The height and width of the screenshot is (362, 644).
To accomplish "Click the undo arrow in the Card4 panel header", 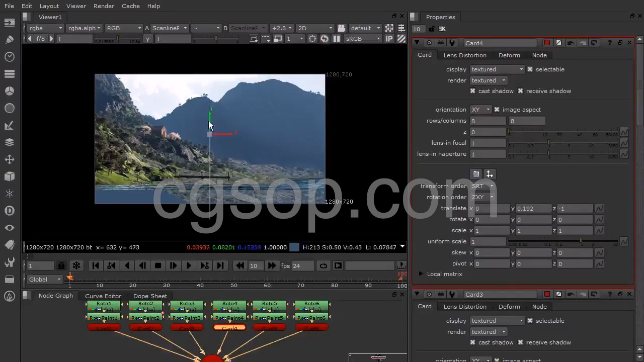I will point(571,43).
